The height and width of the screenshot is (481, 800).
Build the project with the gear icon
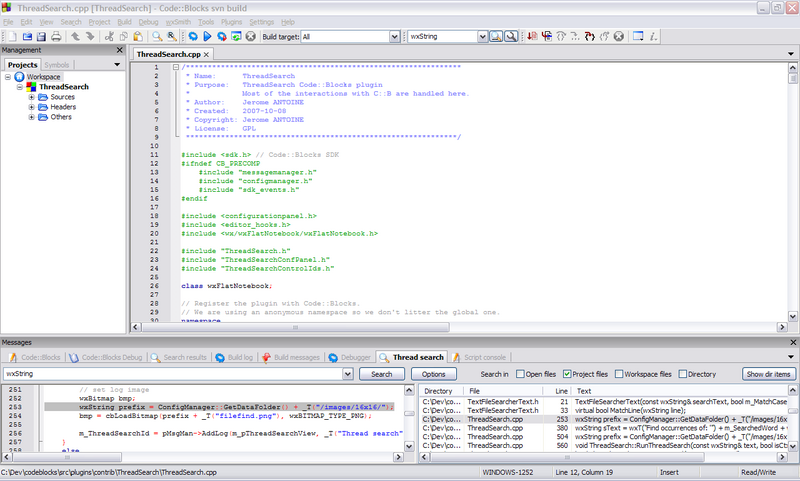[193, 36]
